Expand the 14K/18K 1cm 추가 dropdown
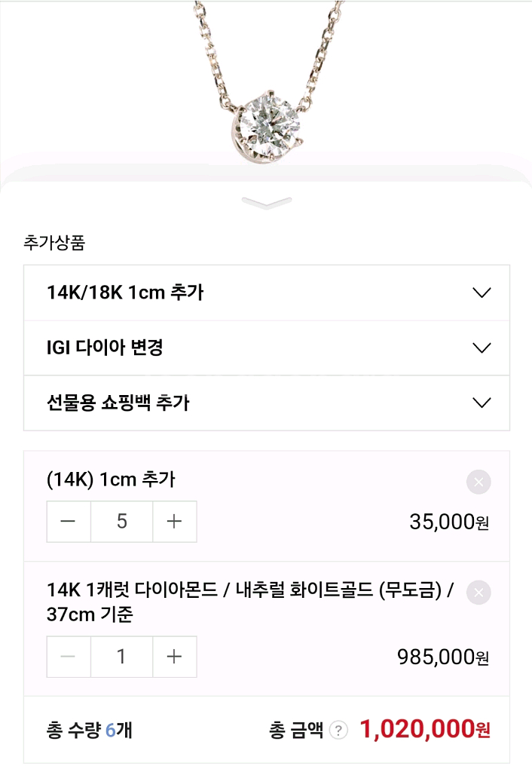 266,293
